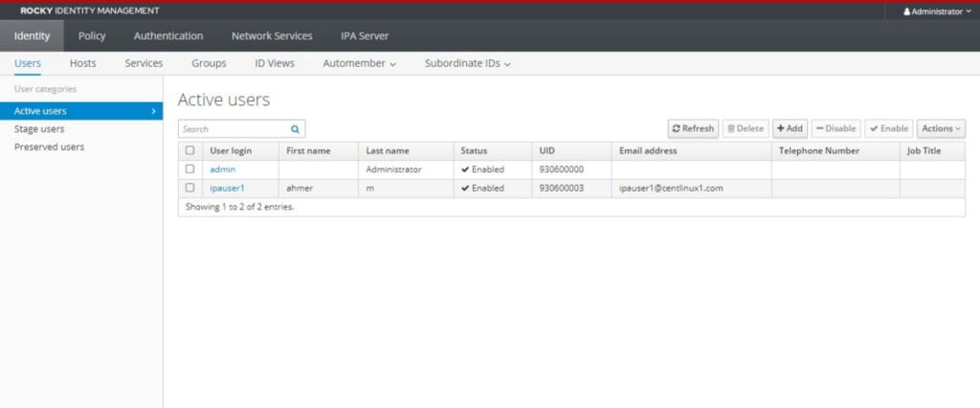Click the chevron arrow on Active users
980x408 pixels.
(x=153, y=111)
